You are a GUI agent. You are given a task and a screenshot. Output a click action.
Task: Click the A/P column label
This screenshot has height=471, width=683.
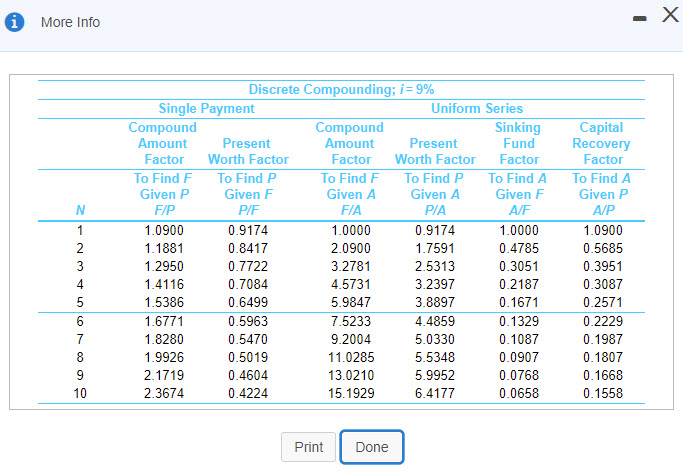(x=603, y=210)
